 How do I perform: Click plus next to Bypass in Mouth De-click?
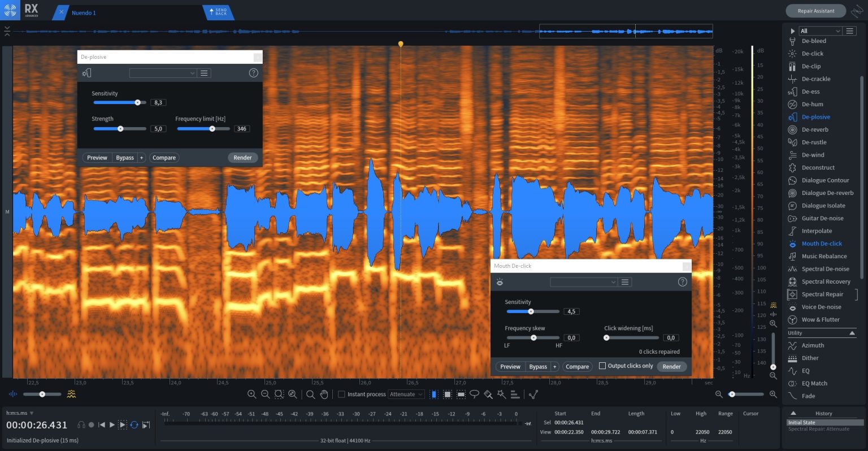[555, 366]
